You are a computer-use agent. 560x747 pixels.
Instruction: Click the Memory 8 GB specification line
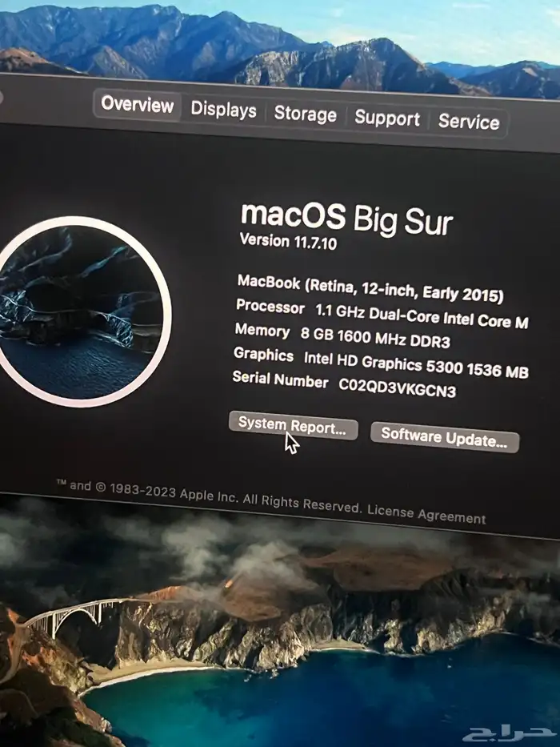342,335
